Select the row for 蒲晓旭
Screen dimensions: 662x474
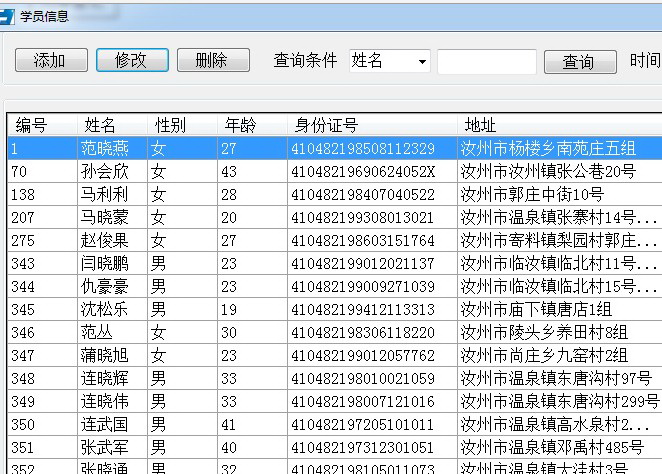335,355
